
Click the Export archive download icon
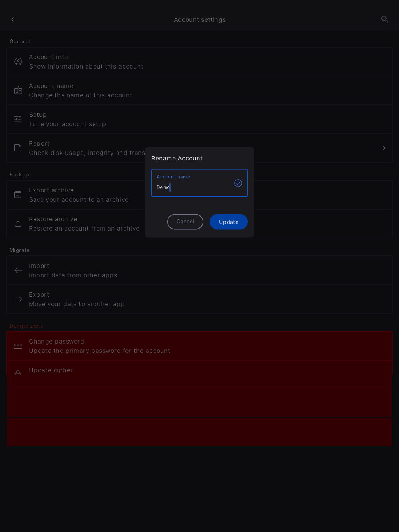click(x=18, y=195)
